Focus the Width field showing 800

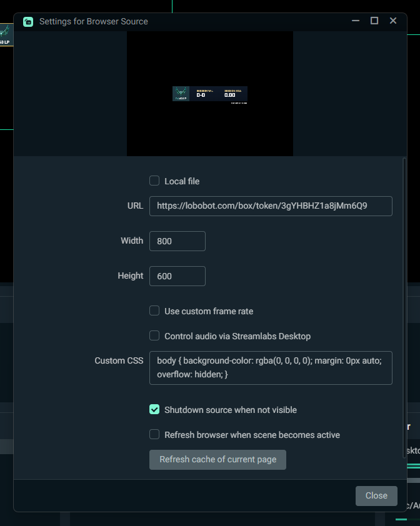pyautogui.click(x=177, y=241)
